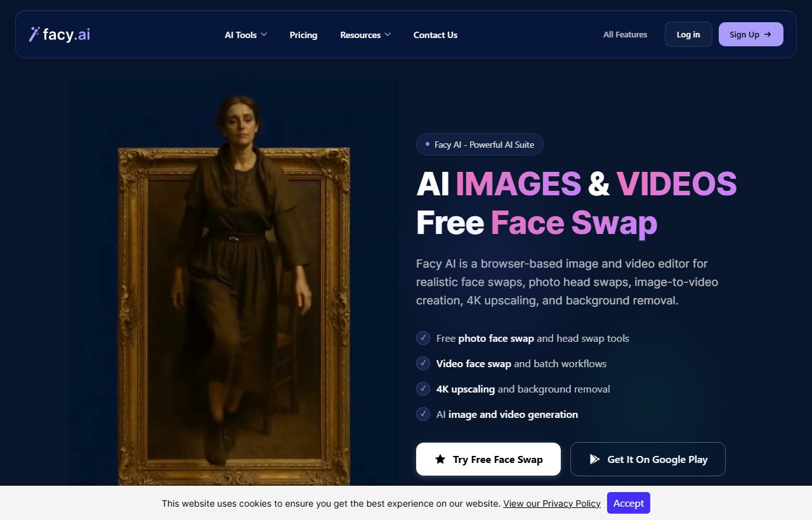Open the Resources menu

365,35
